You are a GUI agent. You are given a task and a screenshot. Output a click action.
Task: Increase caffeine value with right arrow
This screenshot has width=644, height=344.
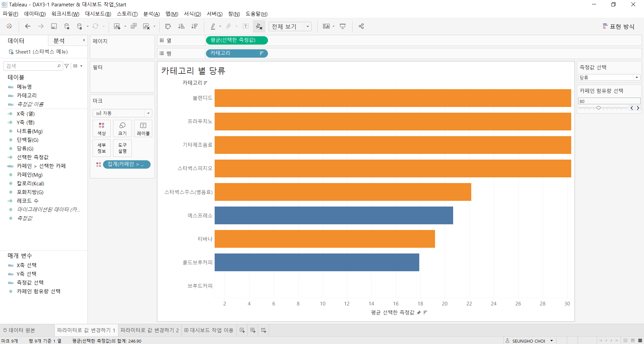638,108
